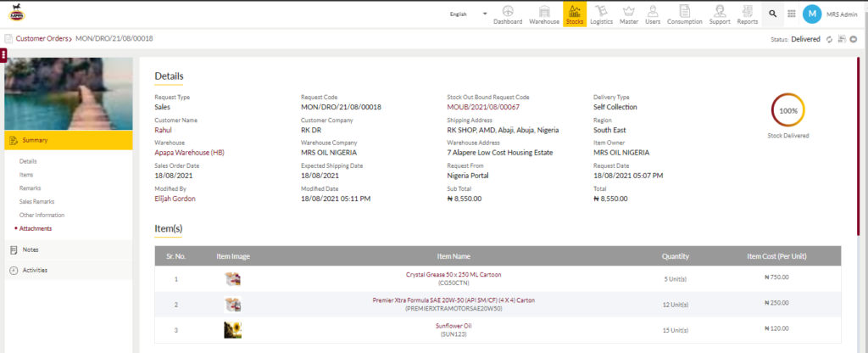Click the '5 Unit(s)' quantity cell
This screenshot has width=868, height=353.
[676, 278]
